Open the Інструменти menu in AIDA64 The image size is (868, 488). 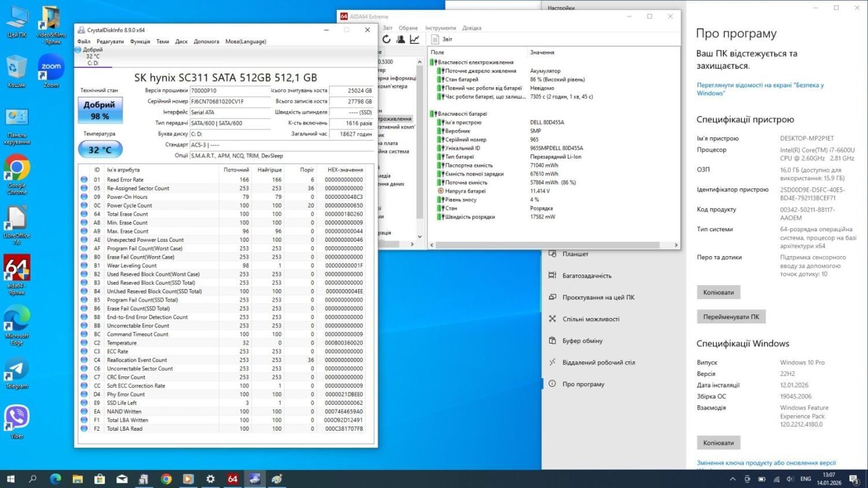pyautogui.click(x=440, y=28)
